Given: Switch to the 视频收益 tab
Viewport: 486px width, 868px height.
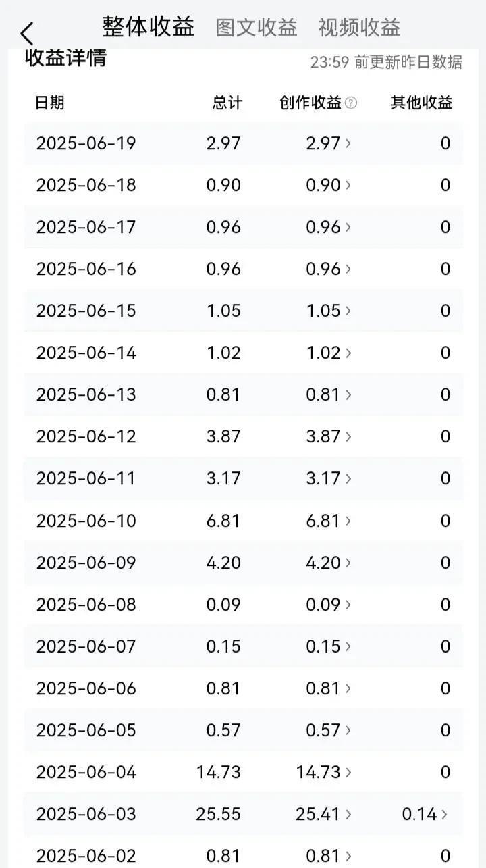Looking at the screenshot, I should point(360,28).
